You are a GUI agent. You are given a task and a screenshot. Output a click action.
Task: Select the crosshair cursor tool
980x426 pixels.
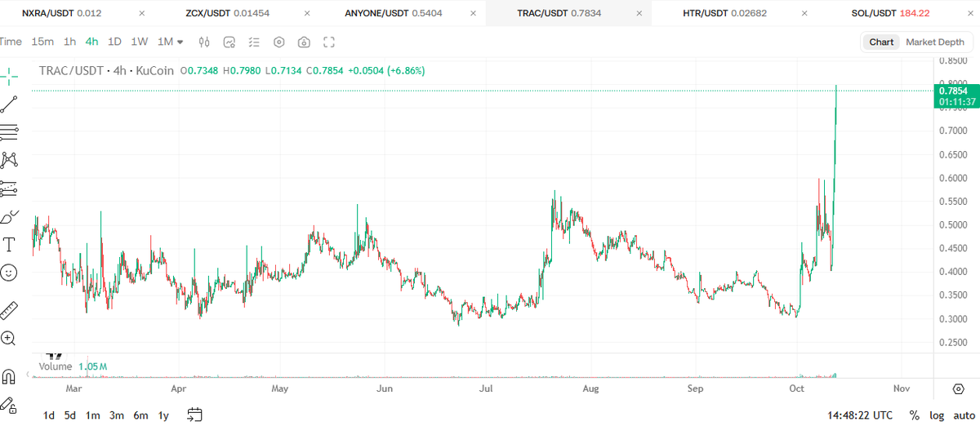pyautogui.click(x=9, y=76)
